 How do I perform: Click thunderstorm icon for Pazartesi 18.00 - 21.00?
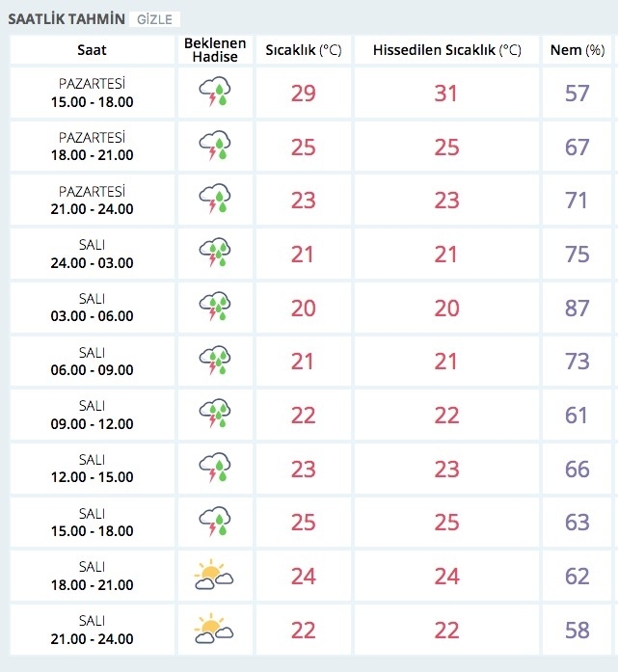click(x=215, y=147)
